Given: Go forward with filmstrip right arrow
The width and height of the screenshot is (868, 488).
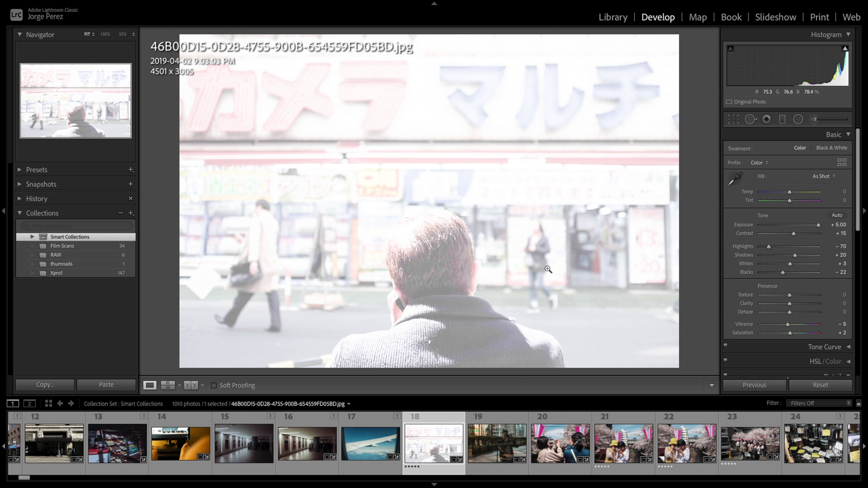Looking at the screenshot, I should coord(71,403).
